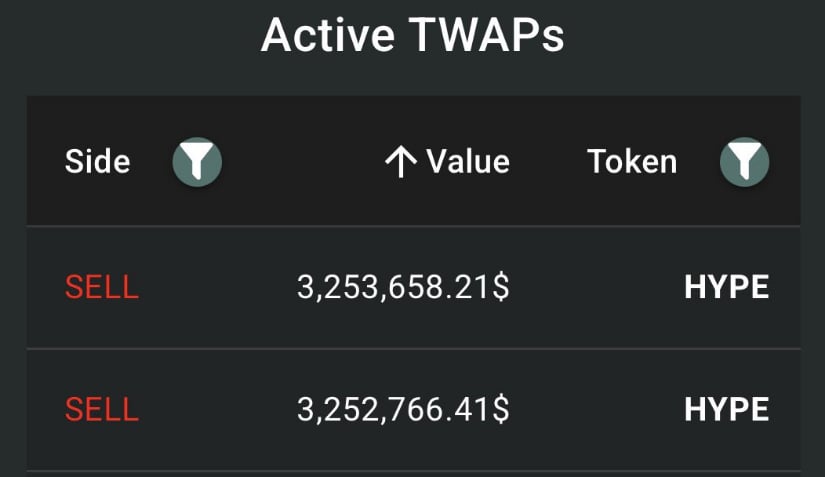Click value 3,253,658.21$ in first row
Viewport: 825px width, 477px height.
point(403,288)
